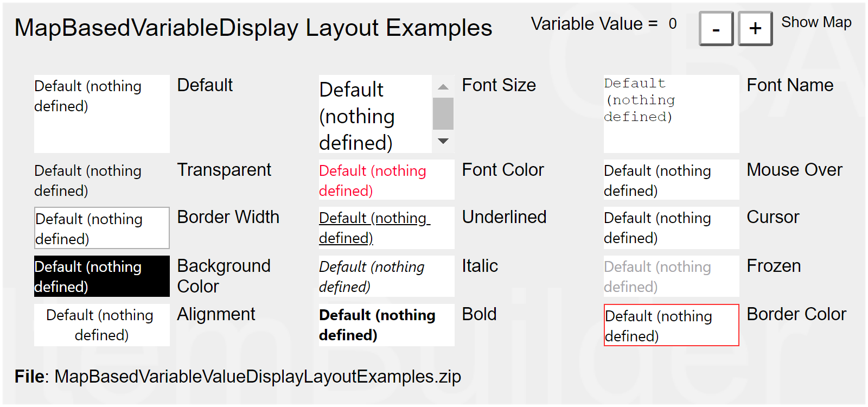Select the italic text display box
868x407 pixels.
point(386,276)
